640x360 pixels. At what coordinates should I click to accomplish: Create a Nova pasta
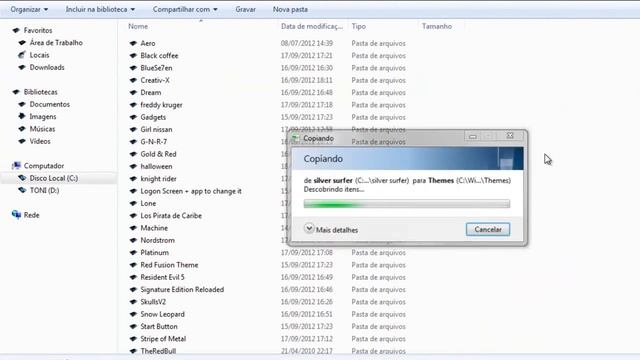[x=290, y=9]
